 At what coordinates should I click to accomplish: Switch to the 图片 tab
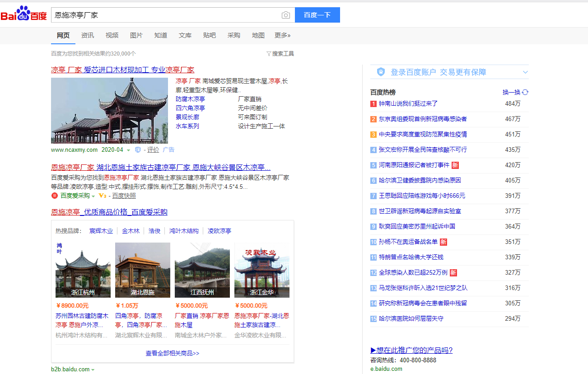click(x=136, y=35)
